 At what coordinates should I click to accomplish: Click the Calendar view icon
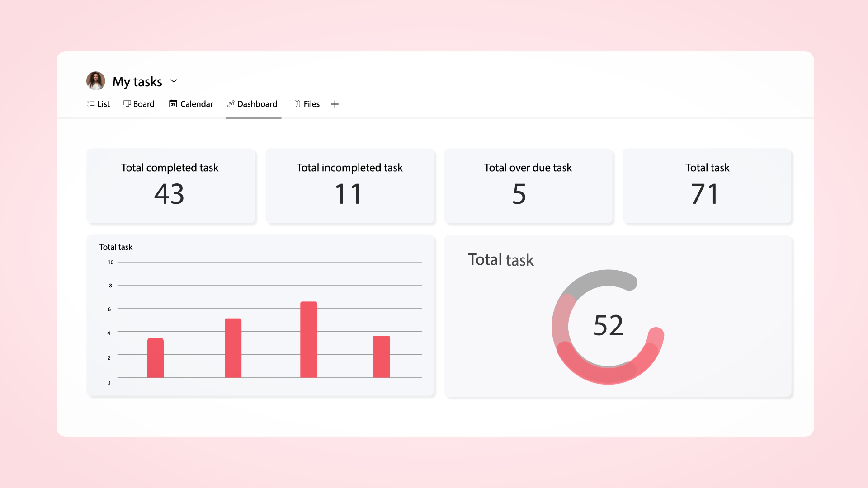173,104
